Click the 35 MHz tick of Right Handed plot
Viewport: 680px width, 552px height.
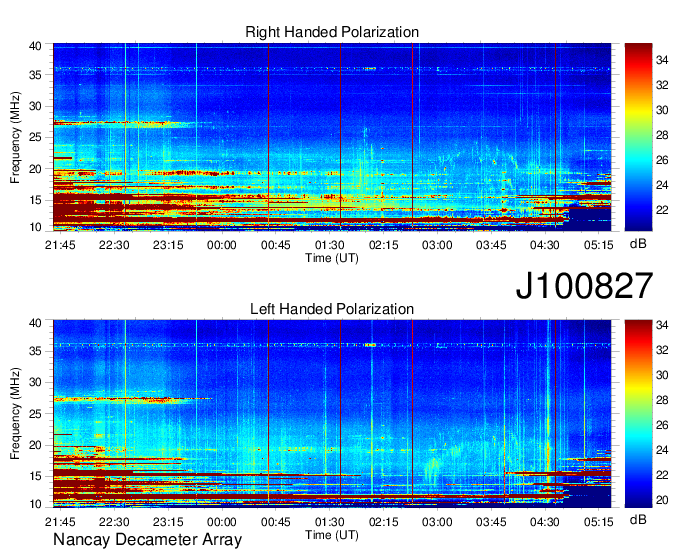pyautogui.click(x=35, y=75)
